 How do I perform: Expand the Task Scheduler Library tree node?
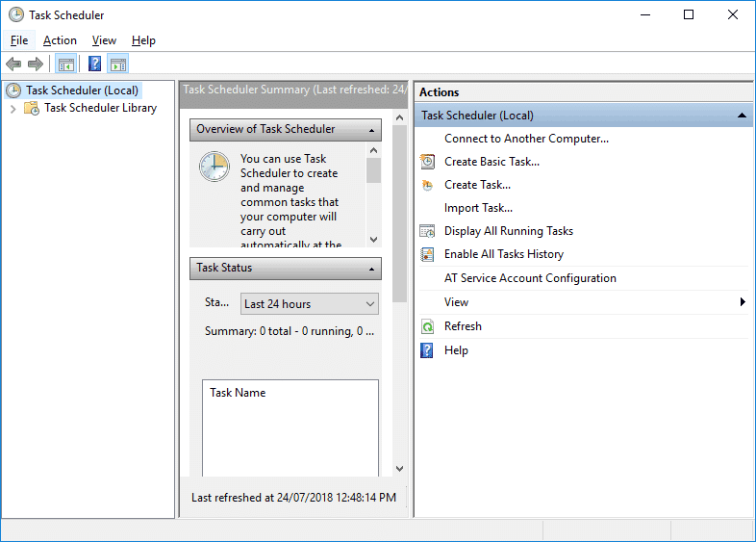coord(13,109)
